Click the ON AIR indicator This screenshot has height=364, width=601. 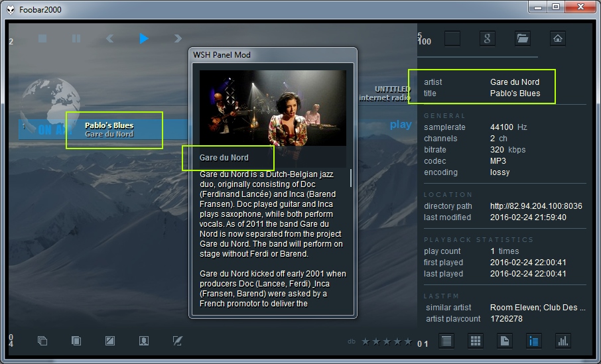54,130
